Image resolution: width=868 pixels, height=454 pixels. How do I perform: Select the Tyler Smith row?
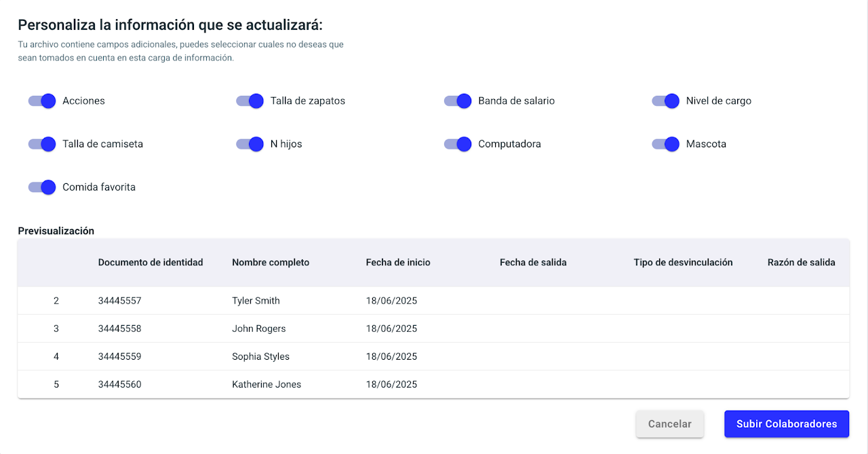coord(256,301)
